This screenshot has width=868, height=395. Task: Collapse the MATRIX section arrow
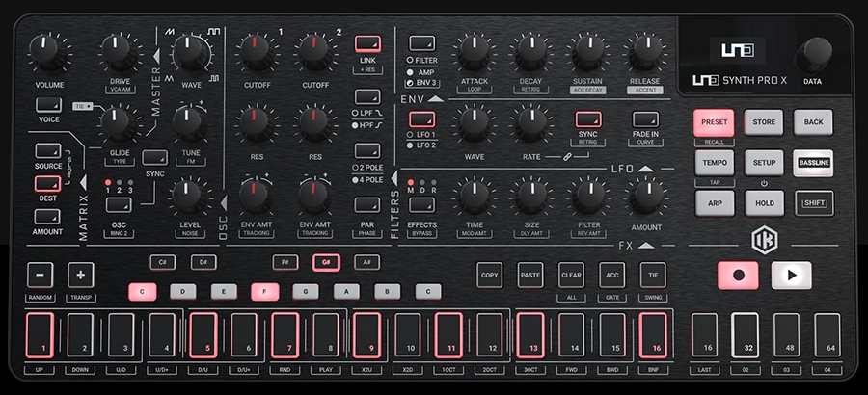(x=83, y=182)
